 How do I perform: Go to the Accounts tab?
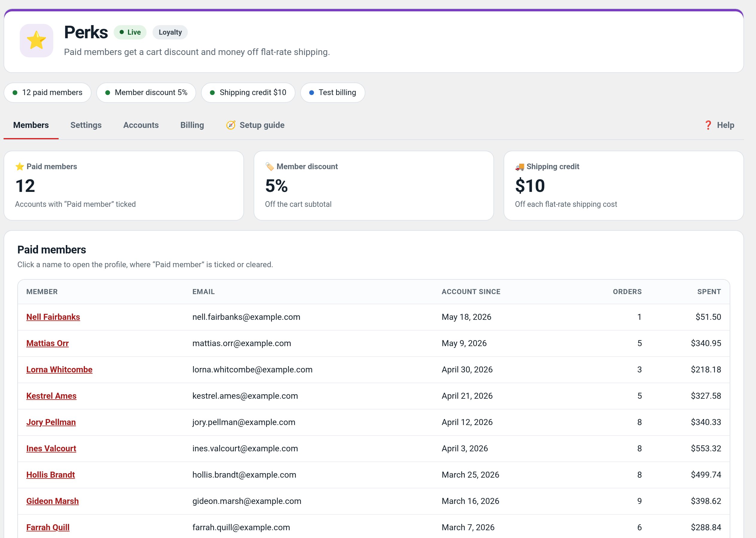pyautogui.click(x=141, y=125)
